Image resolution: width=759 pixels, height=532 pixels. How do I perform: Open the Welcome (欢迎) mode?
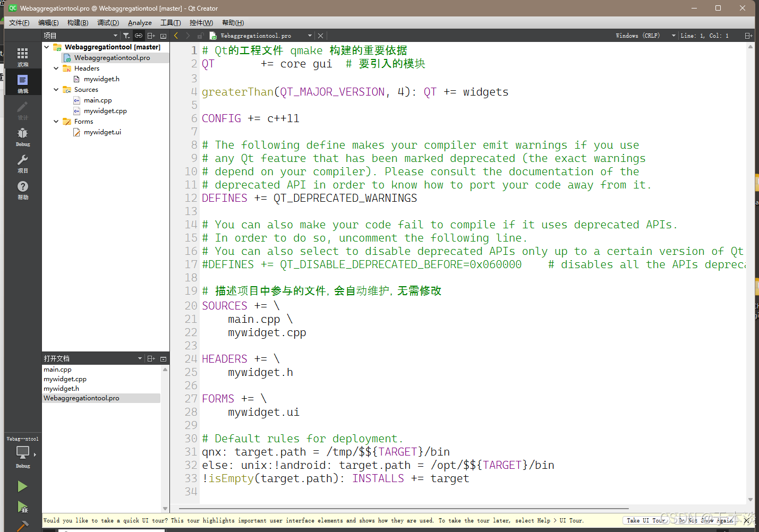pos(22,57)
